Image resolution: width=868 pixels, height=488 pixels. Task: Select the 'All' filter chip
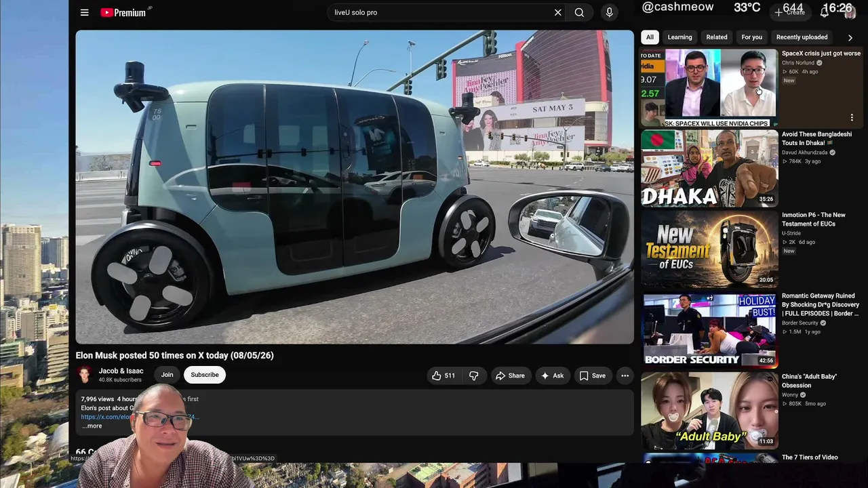650,37
